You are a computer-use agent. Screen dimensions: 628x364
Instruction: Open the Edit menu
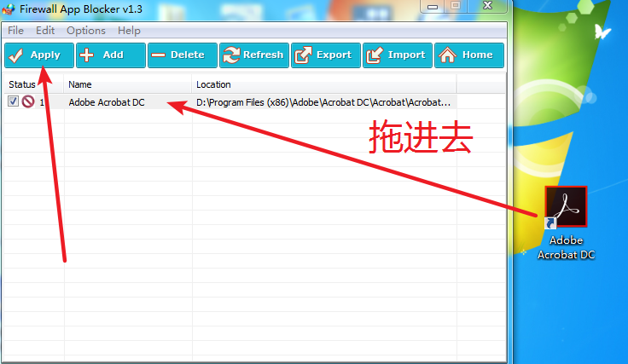click(x=45, y=31)
